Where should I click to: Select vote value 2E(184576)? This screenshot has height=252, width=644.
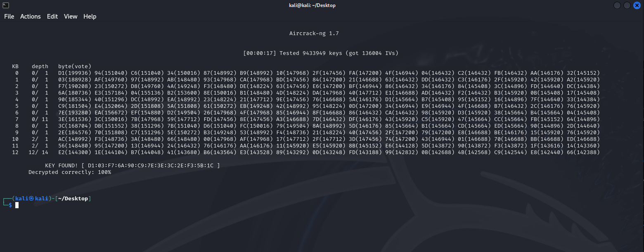coord(75,133)
